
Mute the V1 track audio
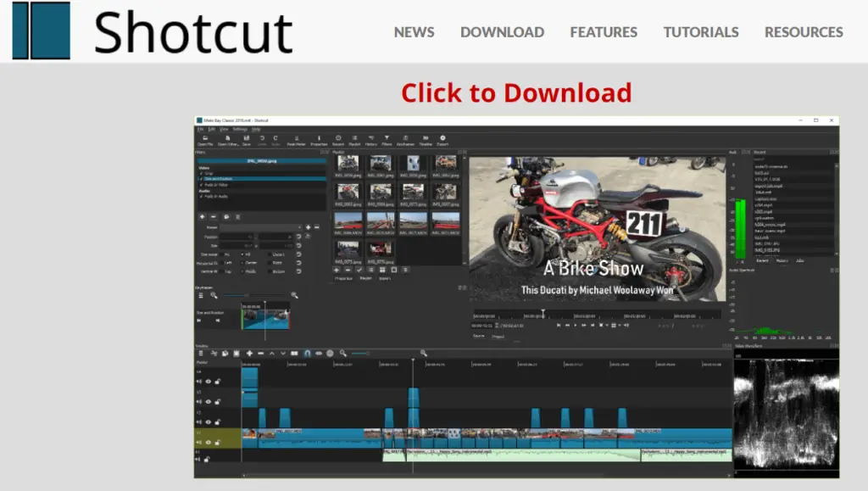pos(198,443)
